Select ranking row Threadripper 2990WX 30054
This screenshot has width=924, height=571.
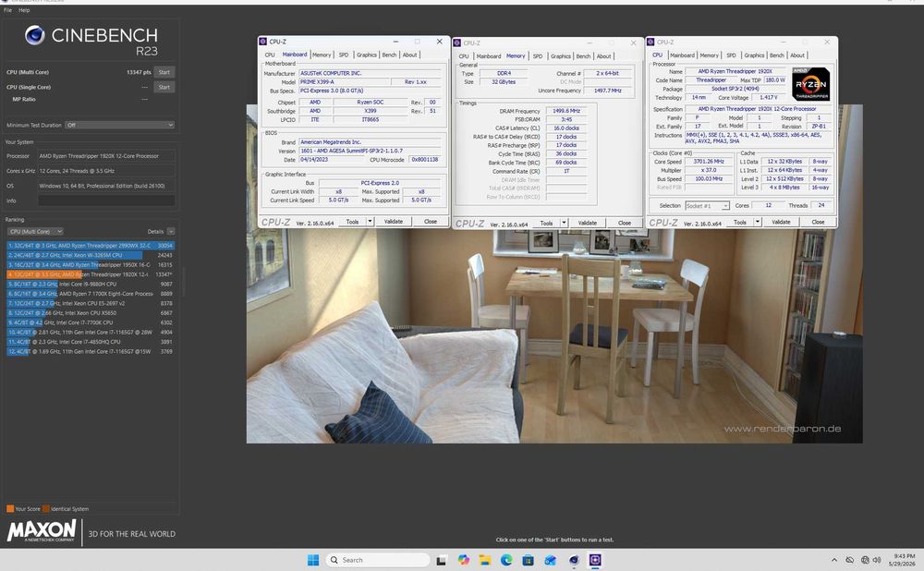pyautogui.click(x=91, y=245)
